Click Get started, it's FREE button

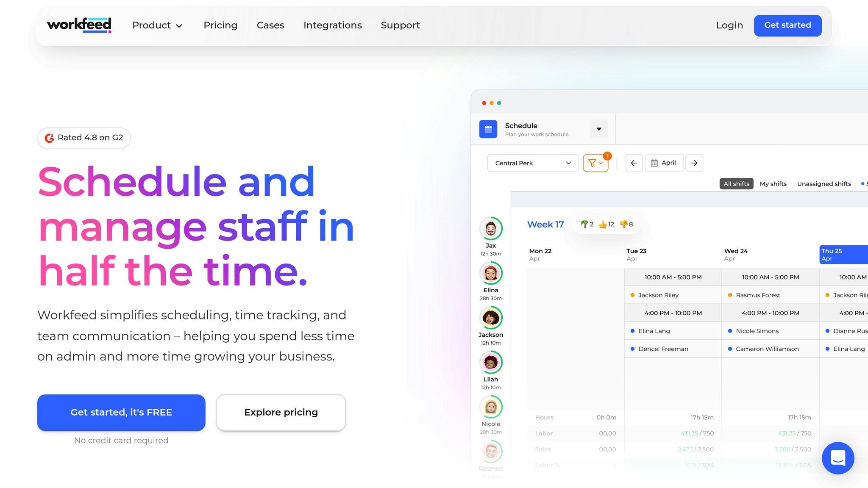pos(121,413)
